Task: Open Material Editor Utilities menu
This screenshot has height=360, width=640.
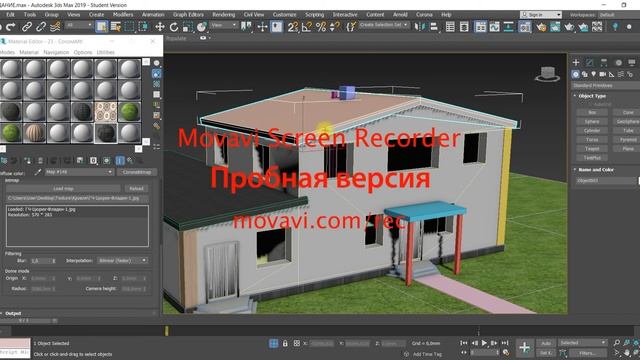Action: pyautogui.click(x=105, y=52)
